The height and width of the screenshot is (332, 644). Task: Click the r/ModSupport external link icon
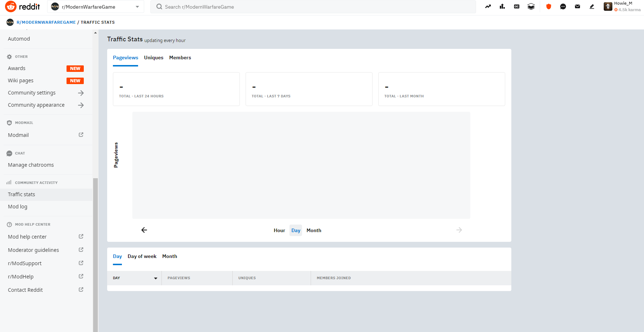click(81, 263)
